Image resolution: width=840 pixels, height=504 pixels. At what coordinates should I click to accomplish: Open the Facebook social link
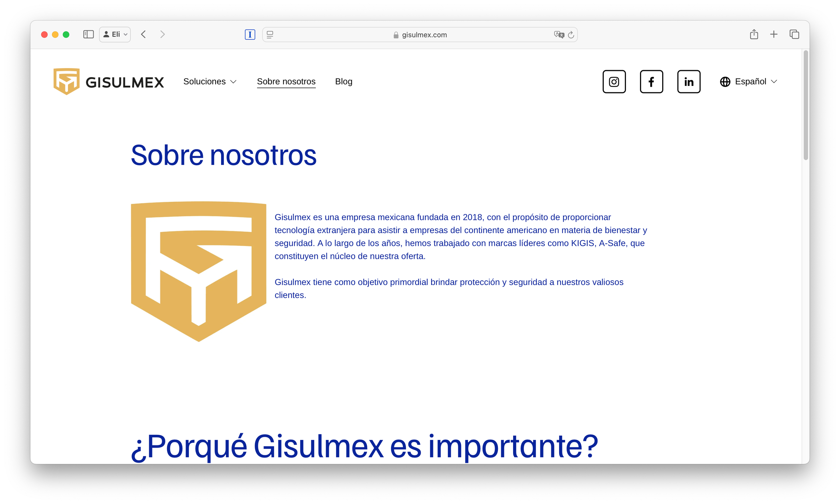click(x=651, y=82)
